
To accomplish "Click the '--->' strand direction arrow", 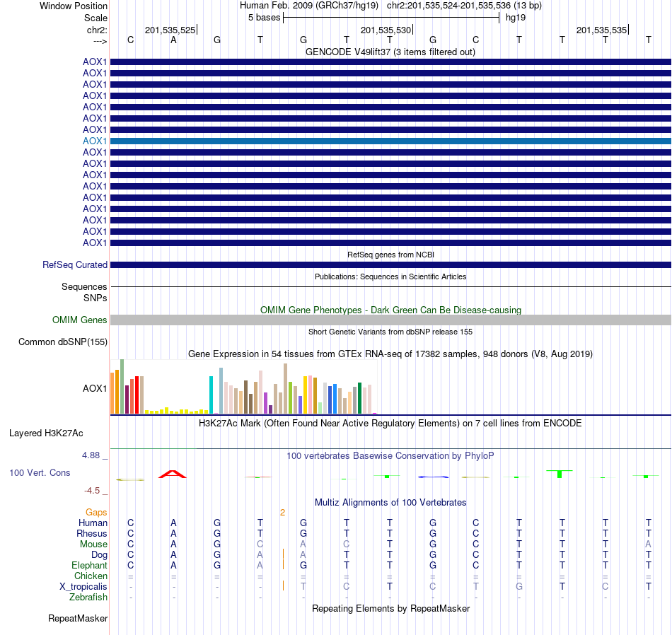I will (100, 41).
